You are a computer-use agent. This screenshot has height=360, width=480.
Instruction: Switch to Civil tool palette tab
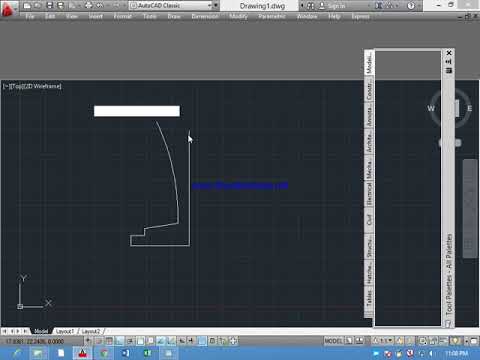(369, 219)
